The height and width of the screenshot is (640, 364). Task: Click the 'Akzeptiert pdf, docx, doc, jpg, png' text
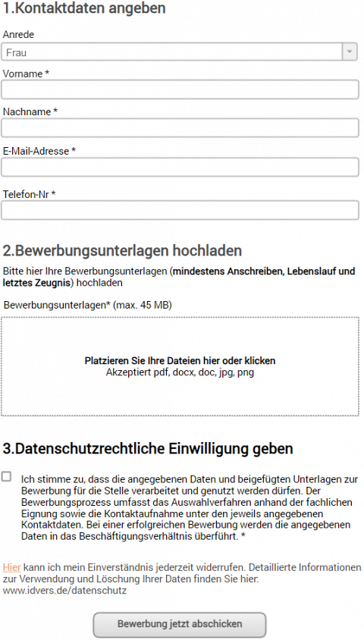180,372
